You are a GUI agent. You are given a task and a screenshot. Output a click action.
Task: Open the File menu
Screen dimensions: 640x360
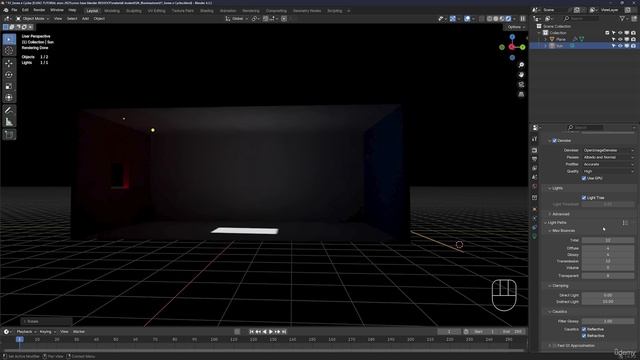14,10
